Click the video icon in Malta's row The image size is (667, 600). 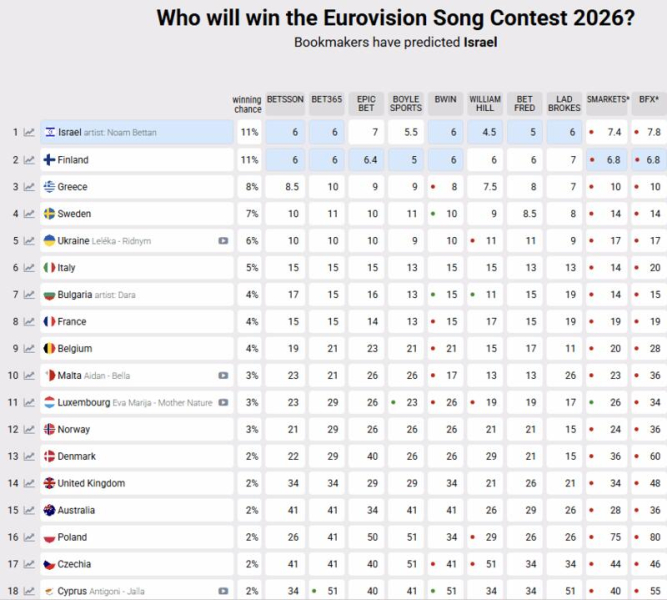click(223, 376)
